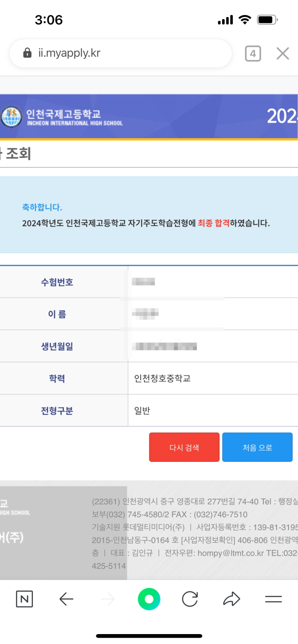The height and width of the screenshot is (644, 298).
Task: Open the hamburger menu icon
Action: tap(273, 599)
